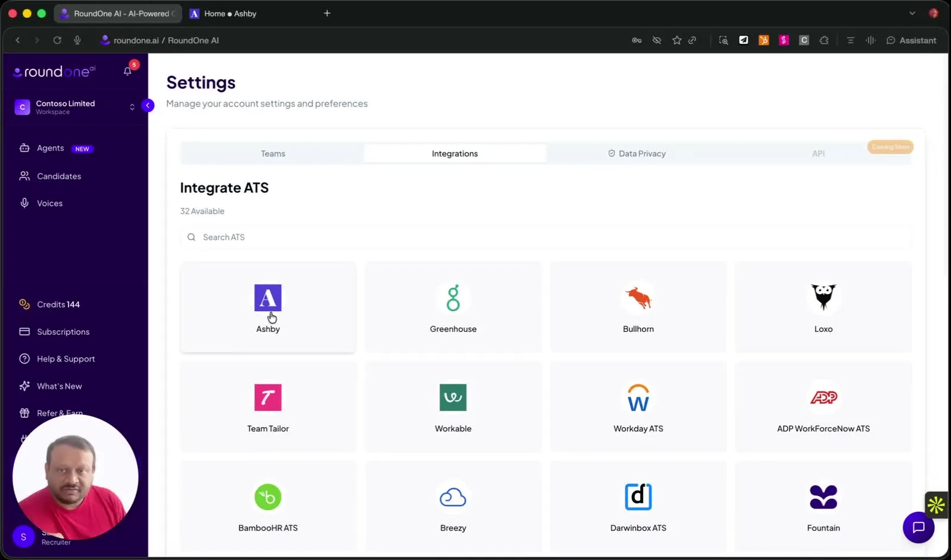Expand the Contoso Limited workspace switcher
Screen dimensions: 951x560
pyautogui.click(x=75, y=107)
